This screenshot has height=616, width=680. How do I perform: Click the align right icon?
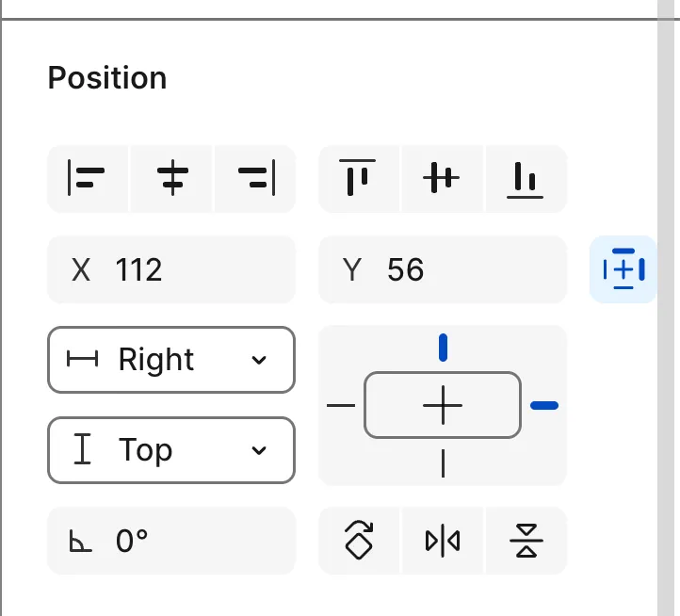(x=255, y=178)
